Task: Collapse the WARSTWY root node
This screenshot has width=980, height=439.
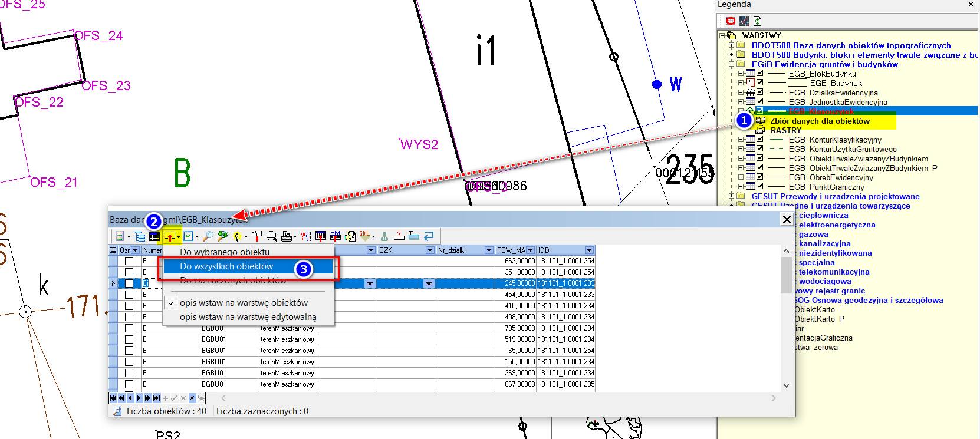Action: [722, 35]
